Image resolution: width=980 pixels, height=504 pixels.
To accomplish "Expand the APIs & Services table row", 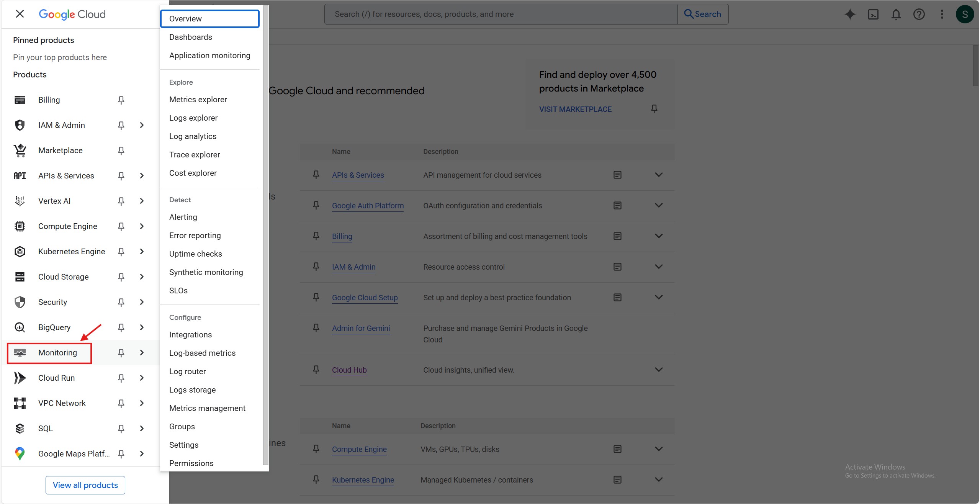I will coord(659,175).
